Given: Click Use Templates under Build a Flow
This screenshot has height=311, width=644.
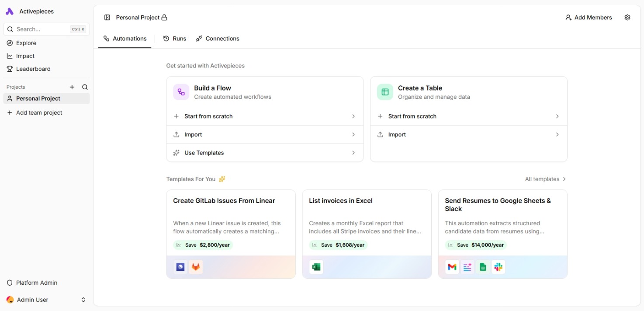Looking at the screenshot, I should (x=265, y=153).
